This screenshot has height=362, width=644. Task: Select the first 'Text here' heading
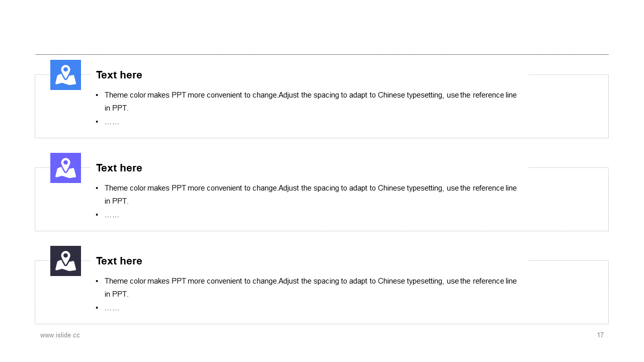coord(119,75)
